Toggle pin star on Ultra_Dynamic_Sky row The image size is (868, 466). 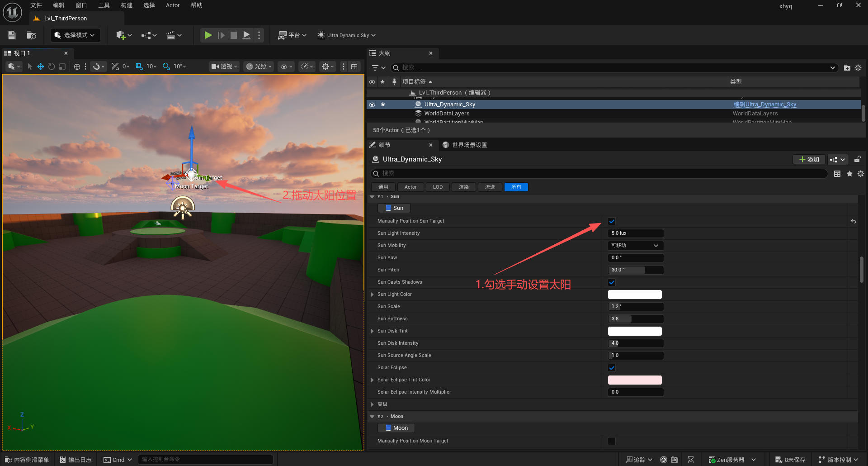[x=383, y=105]
